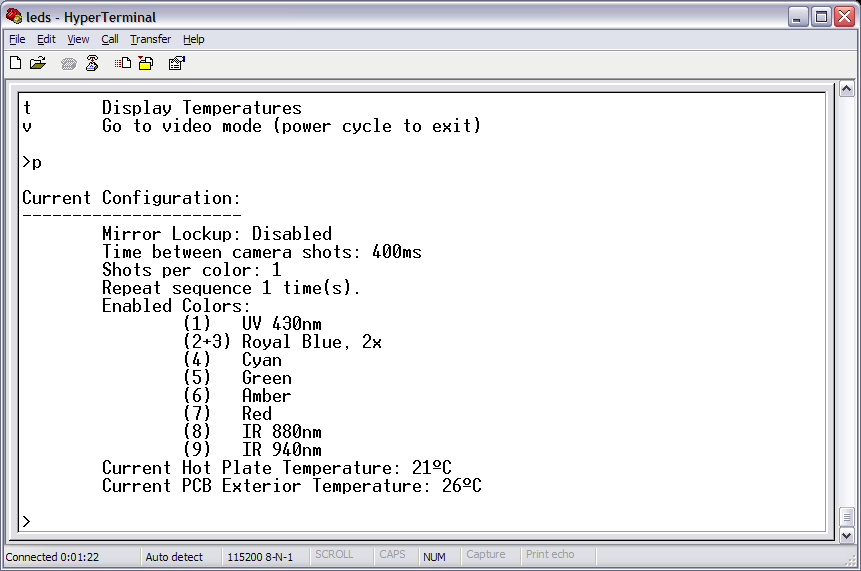Screen dimensions: 861x571
Task: Click the New connection toolbar icon
Action: tap(15, 63)
